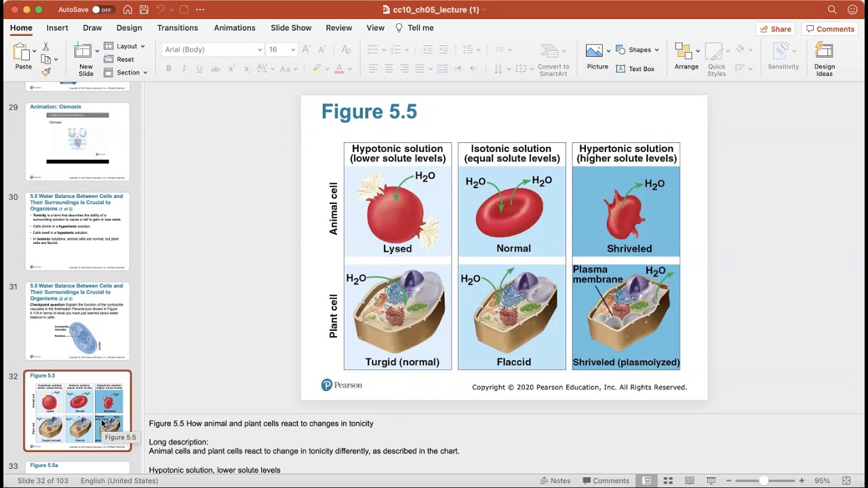Open the Design tab

click(129, 28)
